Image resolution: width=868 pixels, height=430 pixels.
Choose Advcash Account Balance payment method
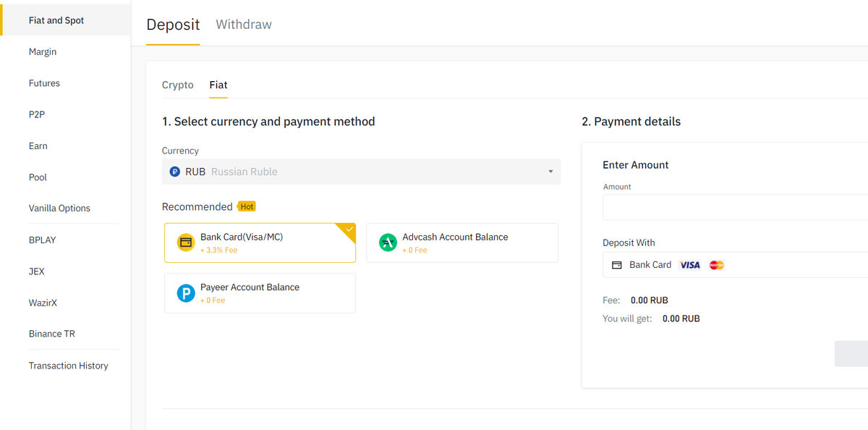[x=462, y=243]
